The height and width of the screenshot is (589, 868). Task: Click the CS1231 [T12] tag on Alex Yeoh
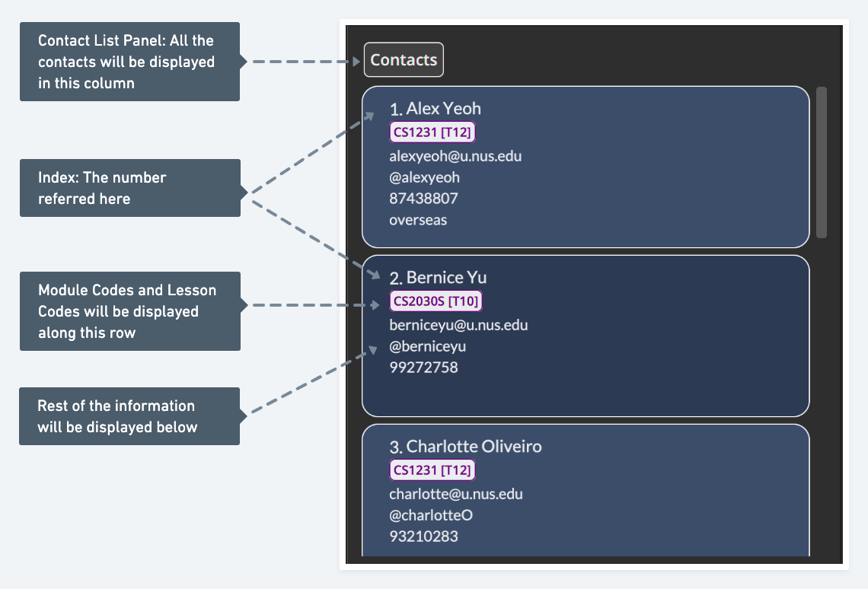coord(432,132)
